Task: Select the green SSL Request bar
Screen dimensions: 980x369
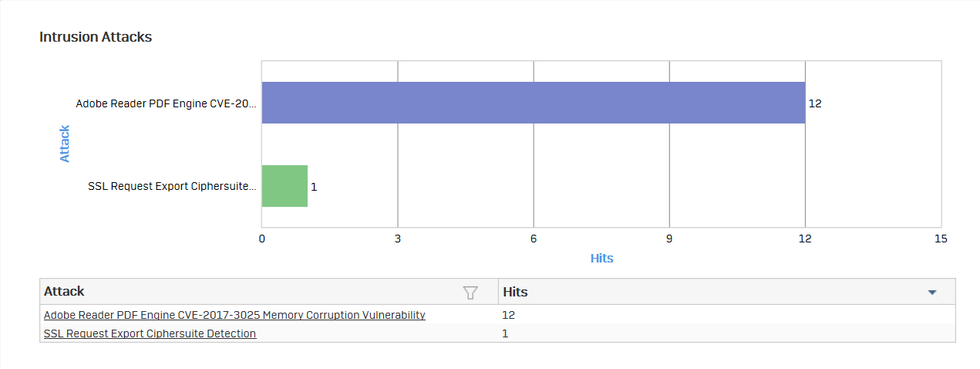Action: 285,186
